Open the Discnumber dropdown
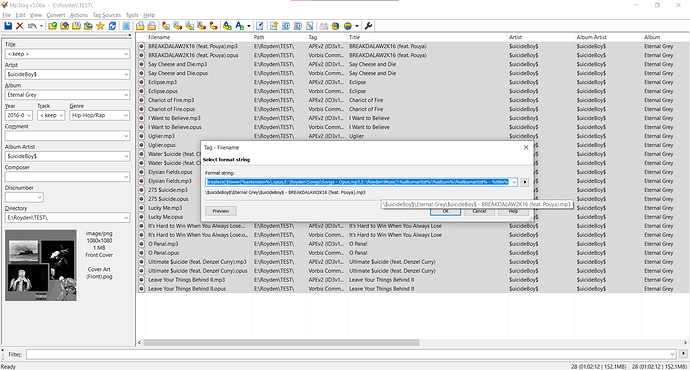 coord(40,198)
